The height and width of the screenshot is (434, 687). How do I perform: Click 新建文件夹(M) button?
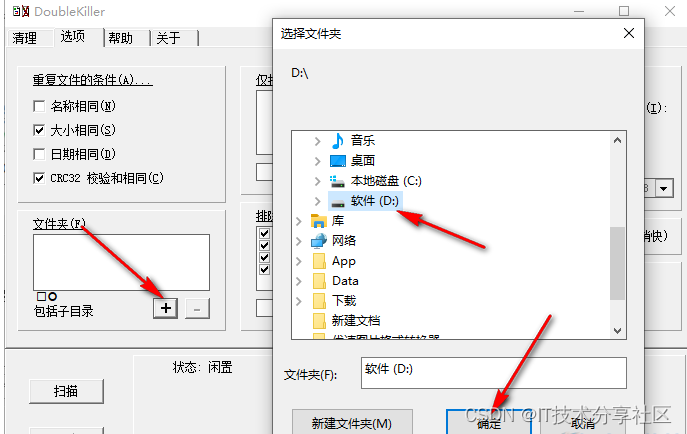pyautogui.click(x=352, y=423)
